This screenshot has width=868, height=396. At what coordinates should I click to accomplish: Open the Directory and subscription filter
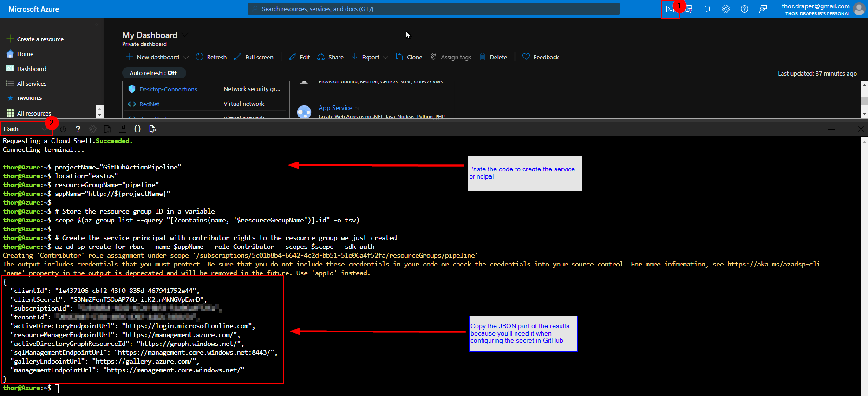coord(689,9)
